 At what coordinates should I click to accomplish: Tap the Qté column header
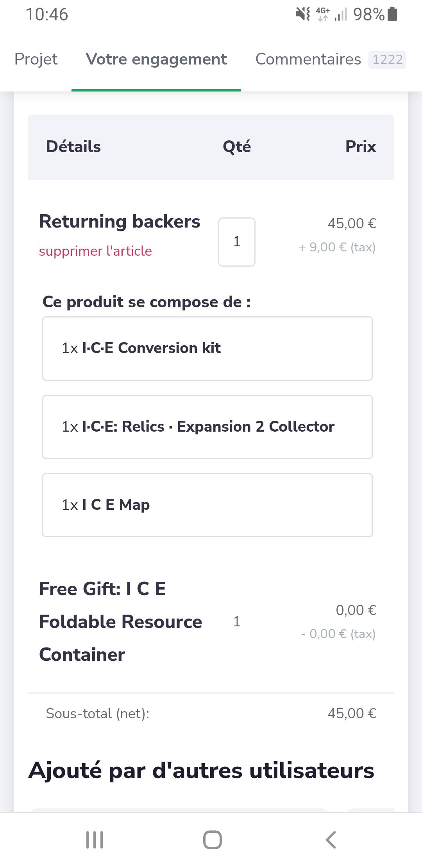coord(237,147)
